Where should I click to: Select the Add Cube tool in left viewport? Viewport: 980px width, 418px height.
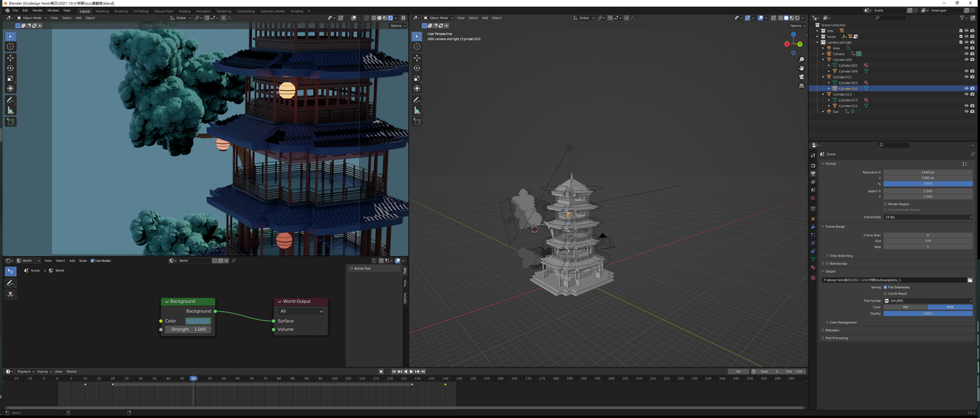click(x=10, y=122)
